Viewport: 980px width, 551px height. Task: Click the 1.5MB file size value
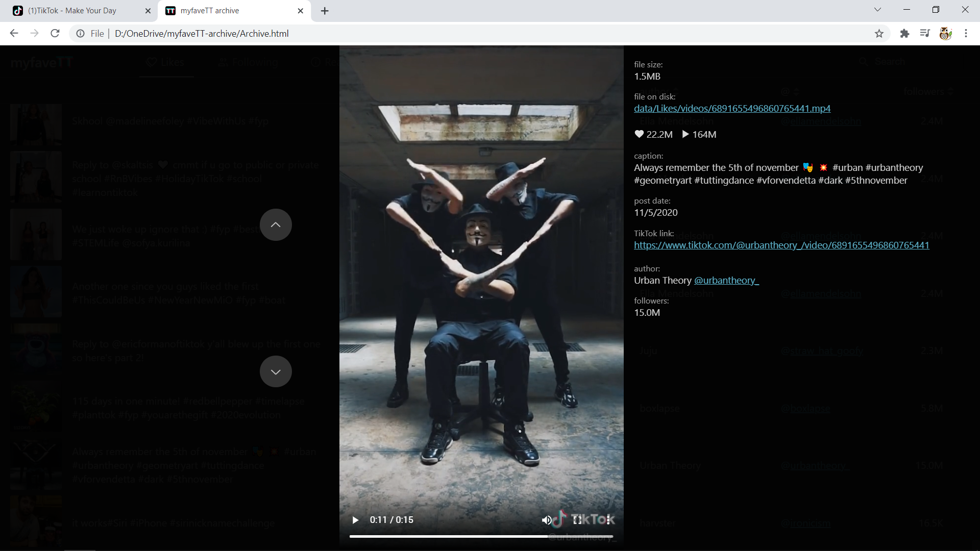(x=647, y=76)
